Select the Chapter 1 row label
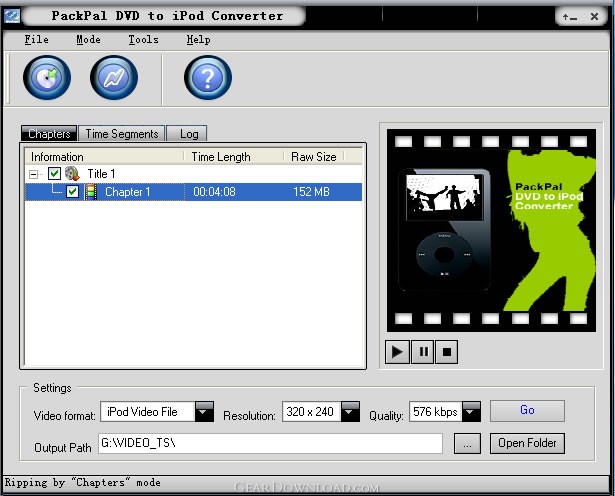This screenshot has width=615, height=496. pyautogui.click(x=127, y=192)
